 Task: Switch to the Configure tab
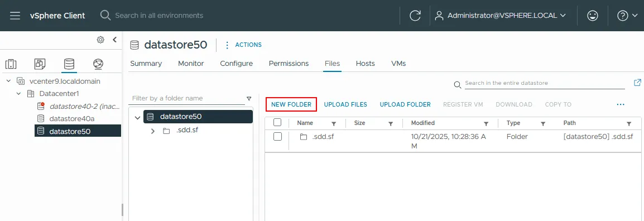click(236, 64)
